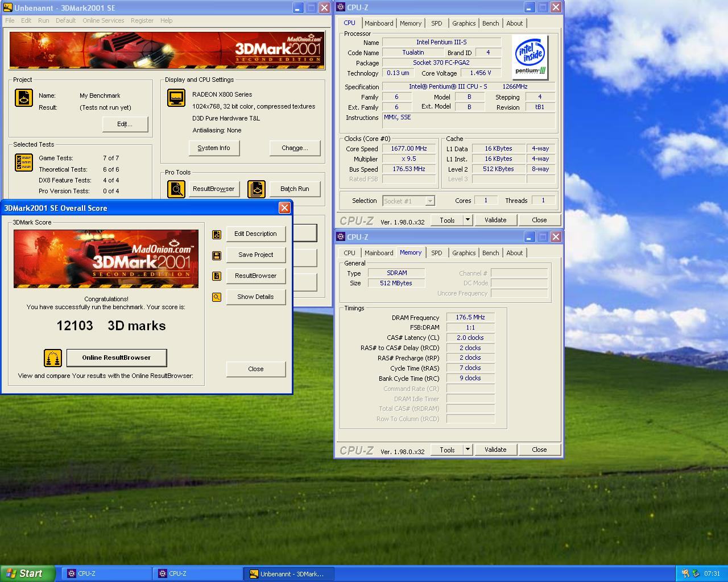Screen dimensions: 728x582
Task: Select SPD tab in lower CPU-Z window
Action: pyautogui.click(x=436, y=253)
